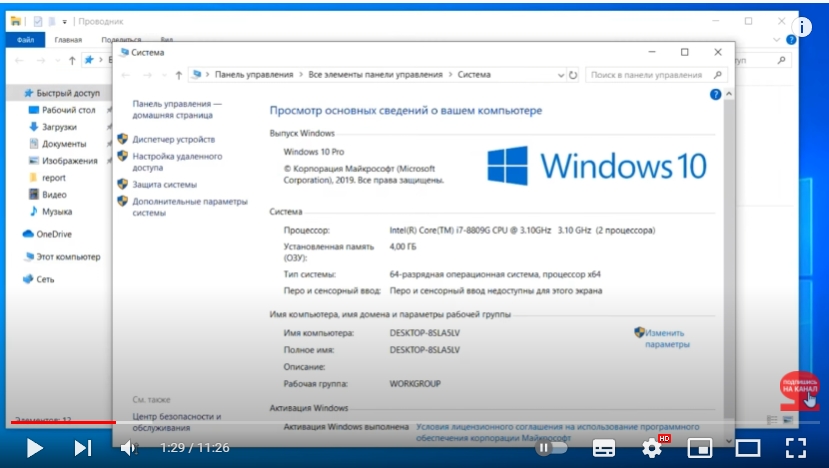Turn on subtitles captions button

click(604, 448)
